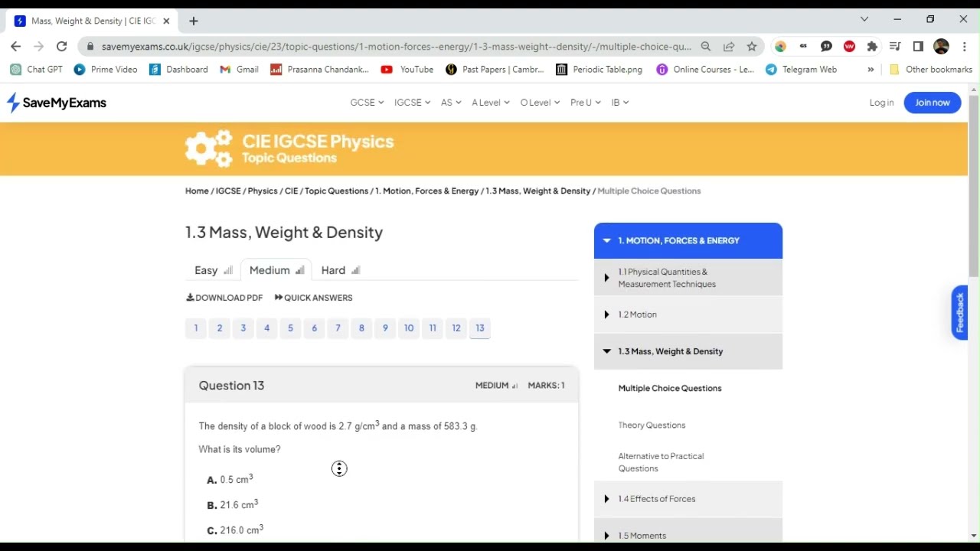Click DOWNLOAD PDF

click(224, 298)
